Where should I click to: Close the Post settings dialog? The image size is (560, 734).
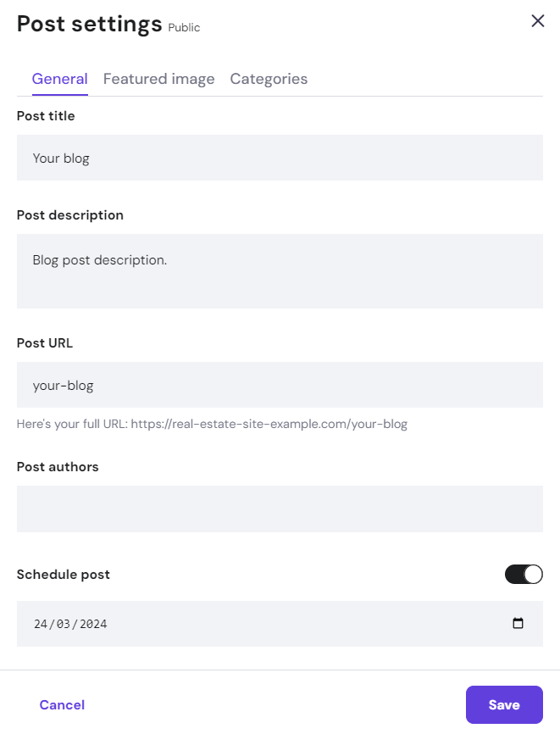click(x=537, y=21)
